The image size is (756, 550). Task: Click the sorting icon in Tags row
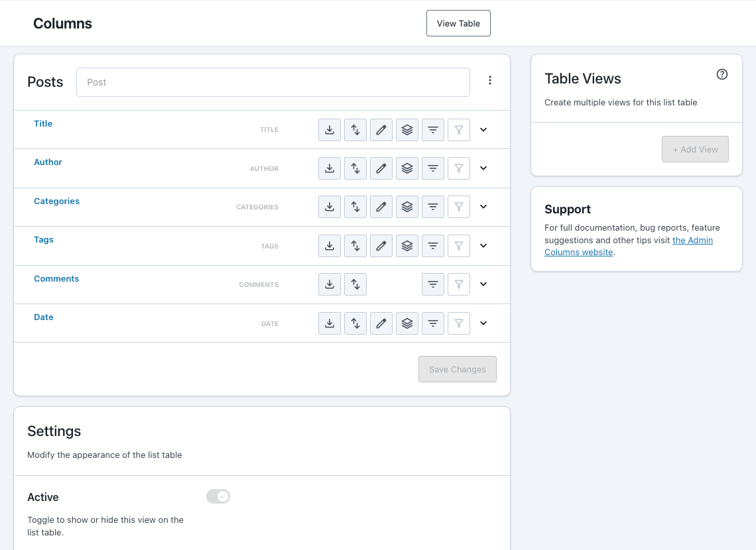pyautogui.click(x=355, y=246)
